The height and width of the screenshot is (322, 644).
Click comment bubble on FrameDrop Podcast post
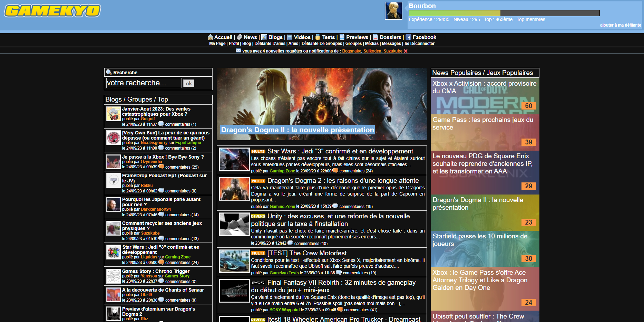click(x=161, y=190)
